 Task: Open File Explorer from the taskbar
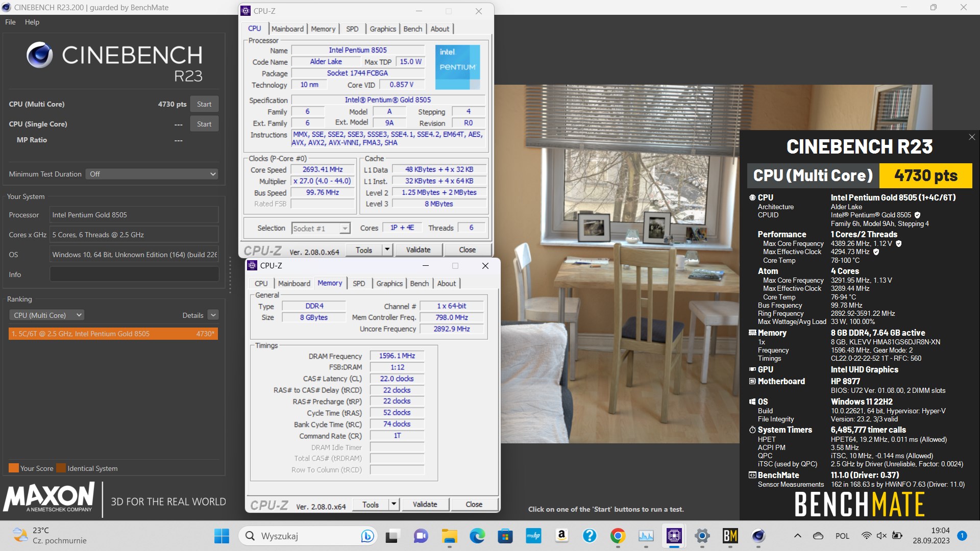(449, 536)
